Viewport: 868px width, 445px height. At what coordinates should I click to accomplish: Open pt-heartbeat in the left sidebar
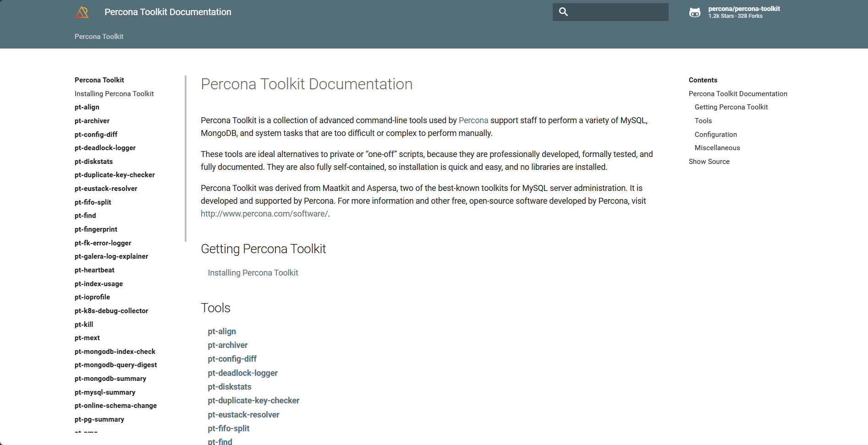tap(94, 270)
